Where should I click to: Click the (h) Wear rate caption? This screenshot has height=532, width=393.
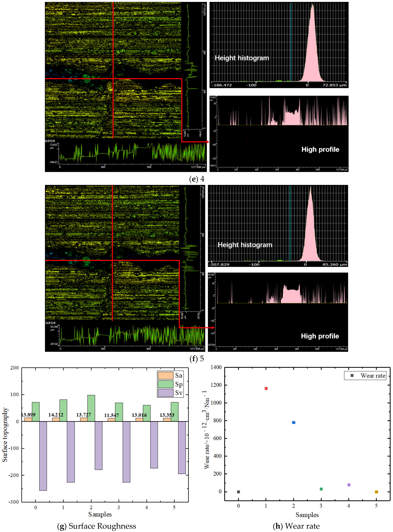point(296,526)
